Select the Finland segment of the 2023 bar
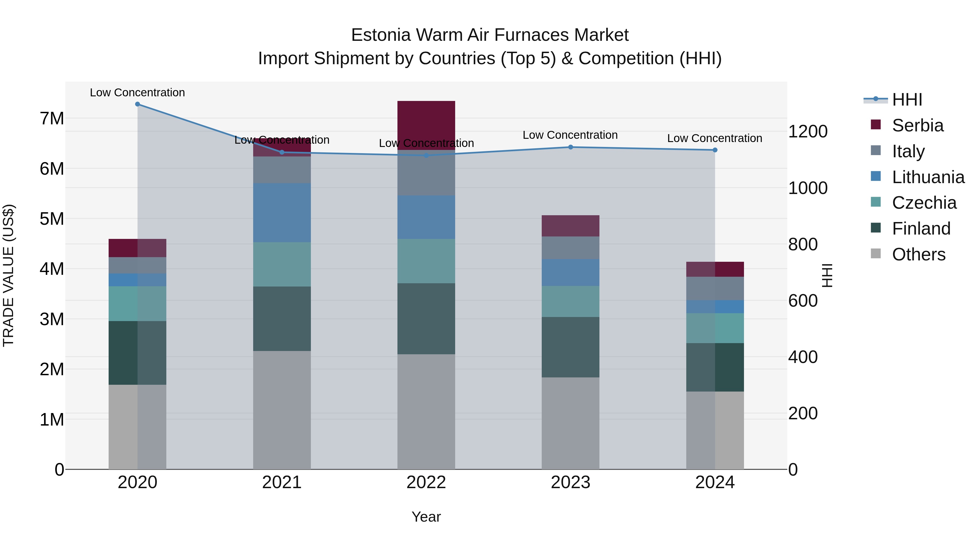The height and width of the screenshot is (551, 980). (571, 347)
